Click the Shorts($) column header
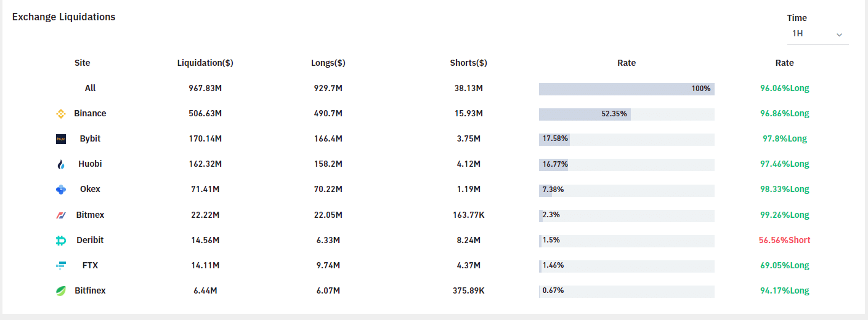The width and height of the screenshot is (868, 320). pos(469,63)
